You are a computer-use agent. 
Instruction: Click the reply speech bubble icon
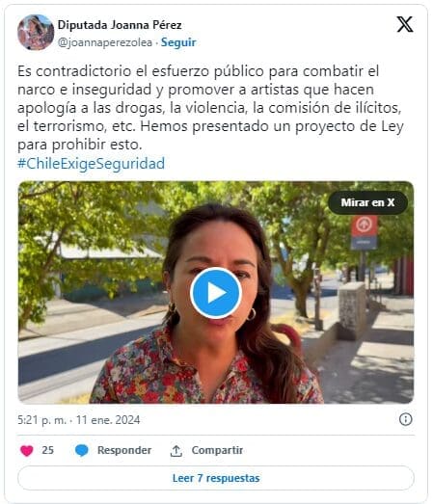(x=81, y=450)
